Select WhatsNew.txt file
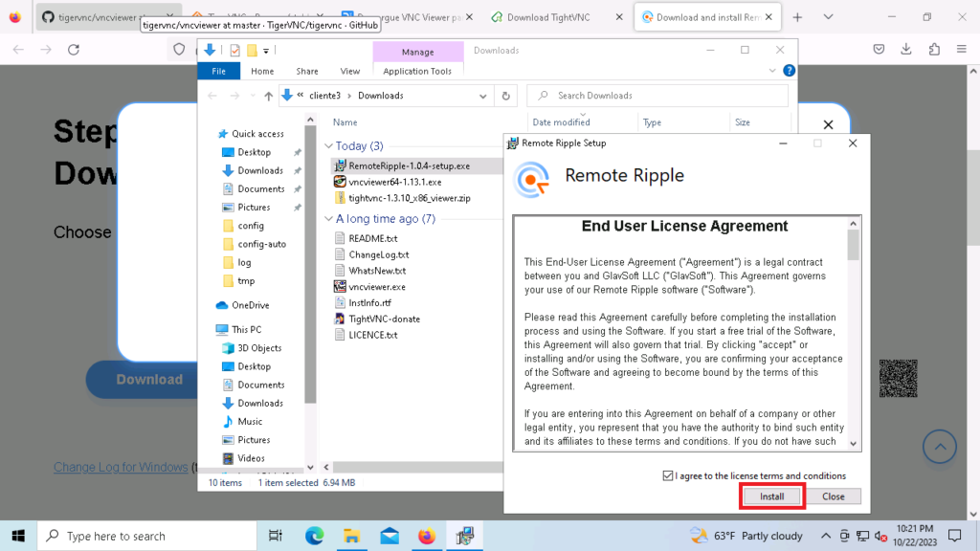This screenshot has width=980, height=551. 377,271
